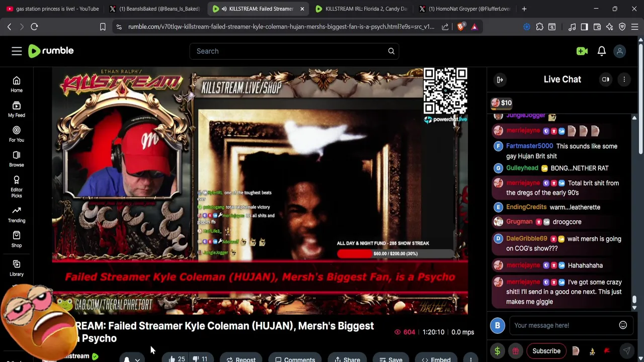Insert the red arrow emote

(607, 351)
